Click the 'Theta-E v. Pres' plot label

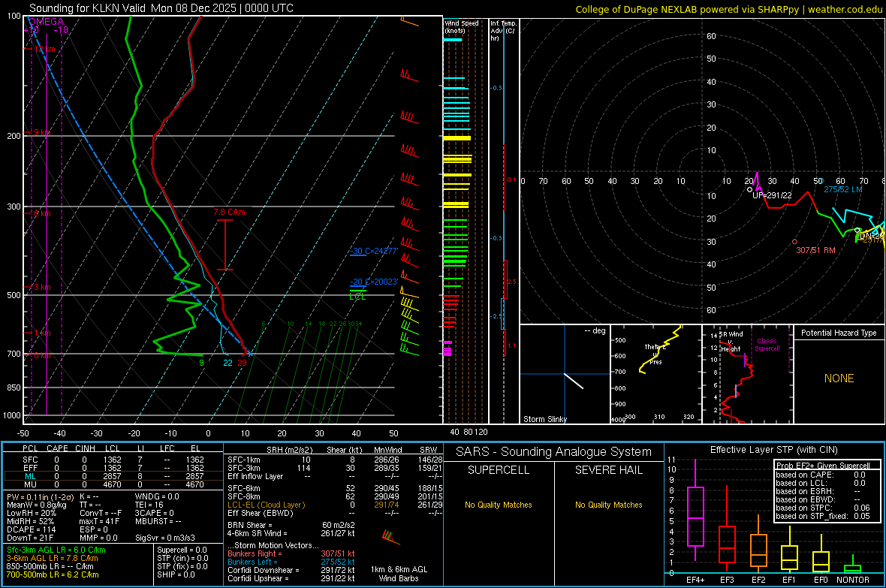[655, 354]
